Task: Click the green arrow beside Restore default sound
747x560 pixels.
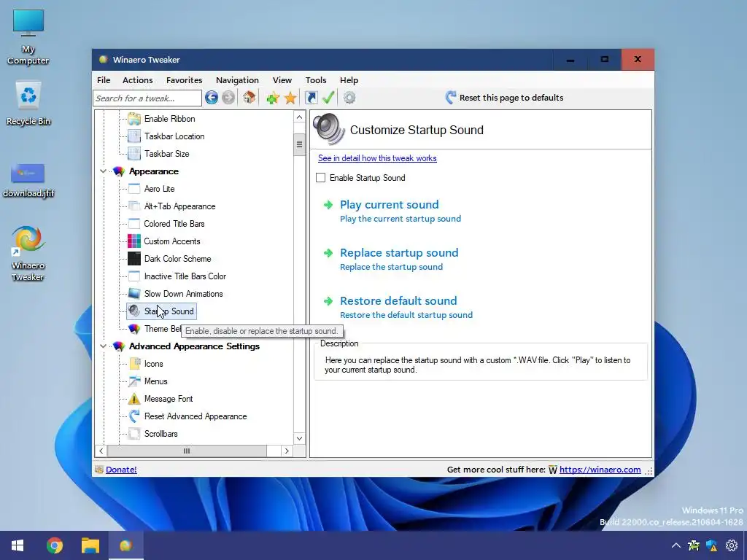Action: (328, 301)
